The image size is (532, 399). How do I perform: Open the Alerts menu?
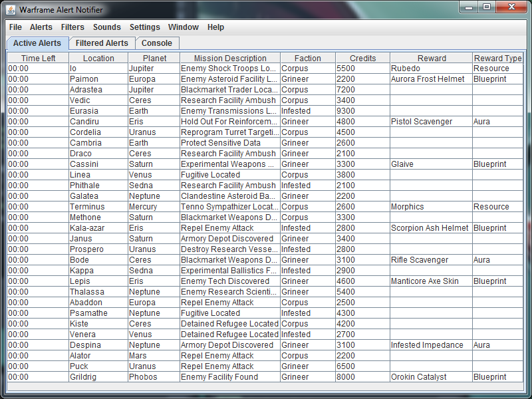tap(41, 27)
